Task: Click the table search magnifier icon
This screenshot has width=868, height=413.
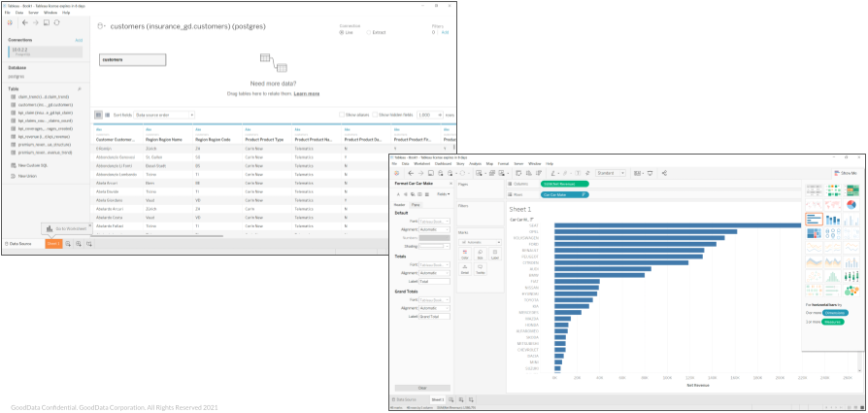Action: (80, 88)
